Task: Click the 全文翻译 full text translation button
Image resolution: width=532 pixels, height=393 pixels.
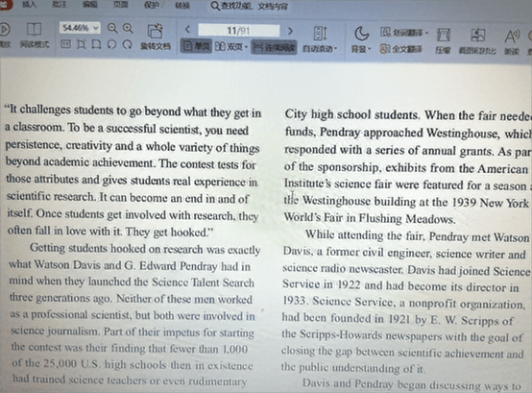Action: pos(401,49)
